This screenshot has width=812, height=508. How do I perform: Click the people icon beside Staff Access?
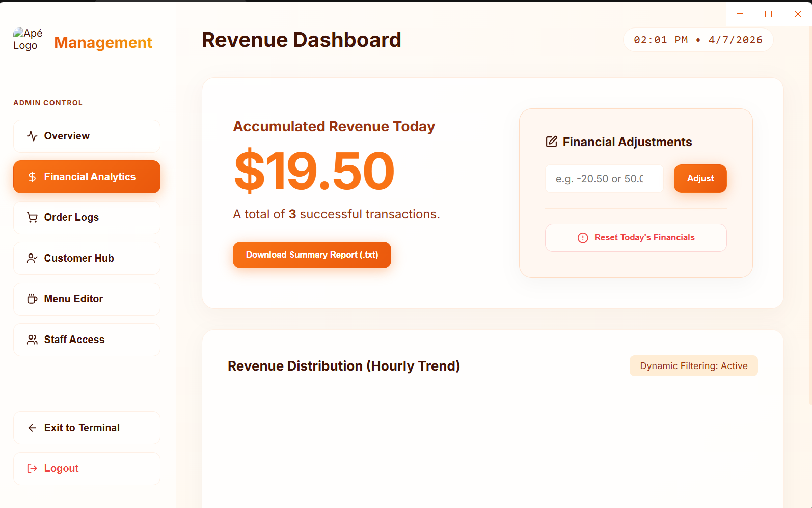click(x=32, y=340)
